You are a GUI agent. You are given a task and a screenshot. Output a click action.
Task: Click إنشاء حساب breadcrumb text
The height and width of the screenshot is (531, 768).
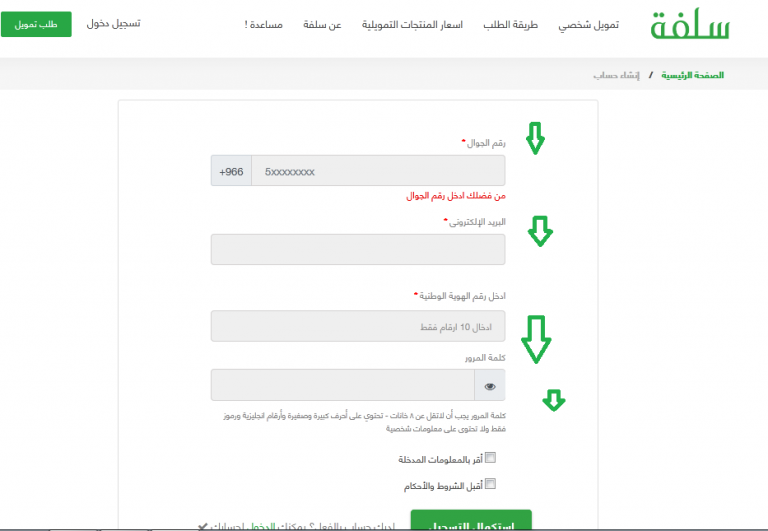pos(616,75)
